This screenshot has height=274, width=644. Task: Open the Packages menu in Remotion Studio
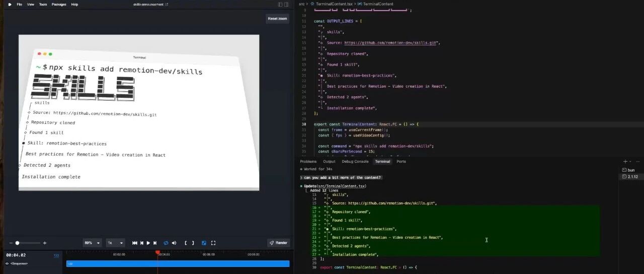(59, 4)
